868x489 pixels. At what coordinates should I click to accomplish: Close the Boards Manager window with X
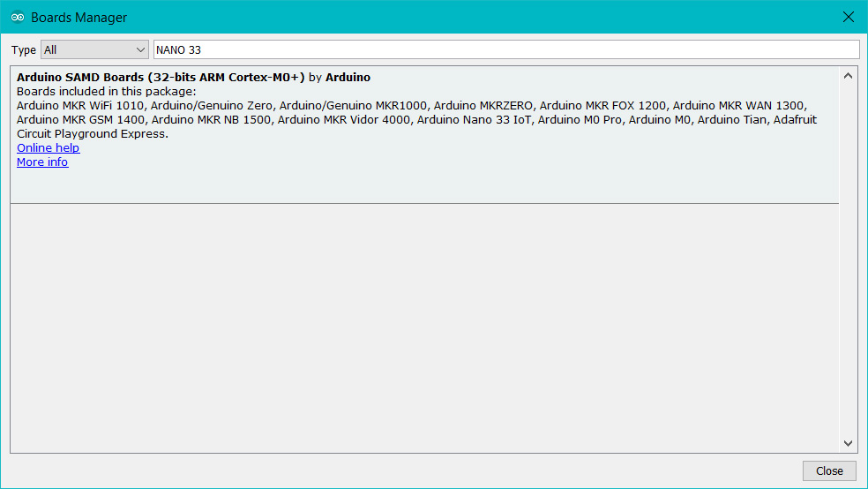point(848,17)
